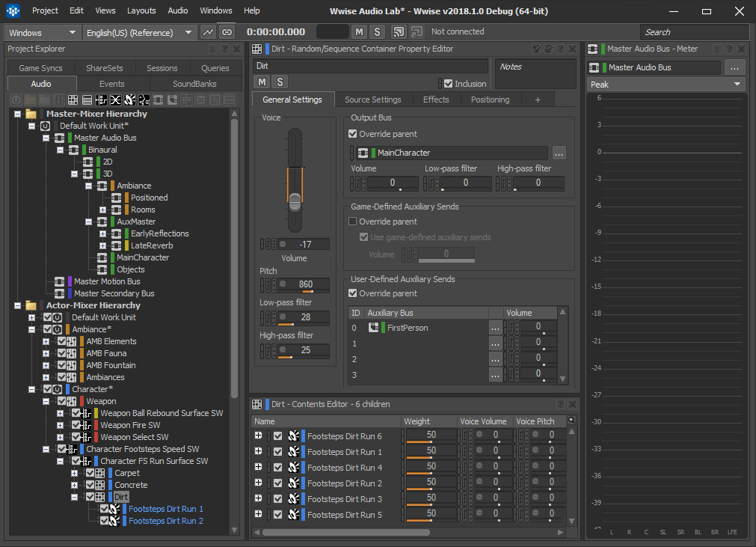
Task: Open help for the Project Explorer panel
Action: click(x=224, y=49)
